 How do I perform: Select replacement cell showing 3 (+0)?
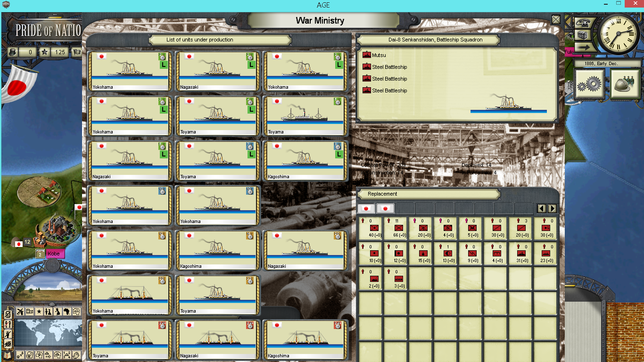tap(395, 279)
